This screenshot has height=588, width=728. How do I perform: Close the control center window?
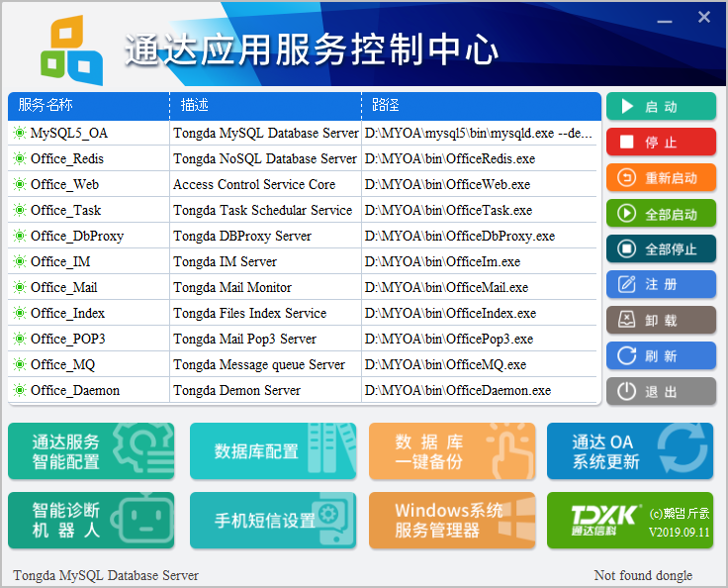[704, 17]
